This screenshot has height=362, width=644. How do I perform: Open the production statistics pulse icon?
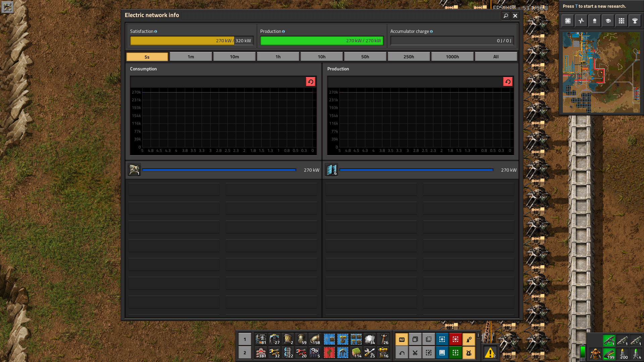581,21
